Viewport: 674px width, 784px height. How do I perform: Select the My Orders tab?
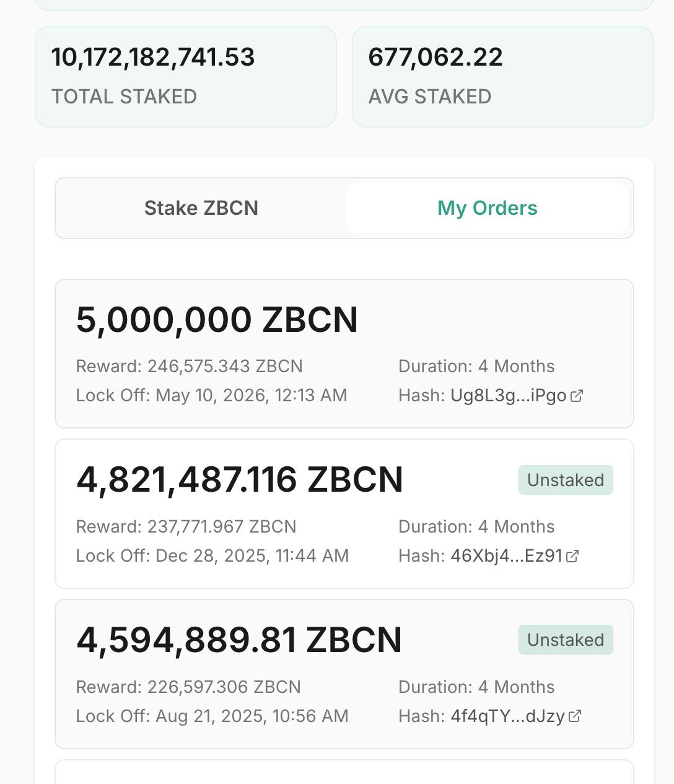(x=488, y=208)
